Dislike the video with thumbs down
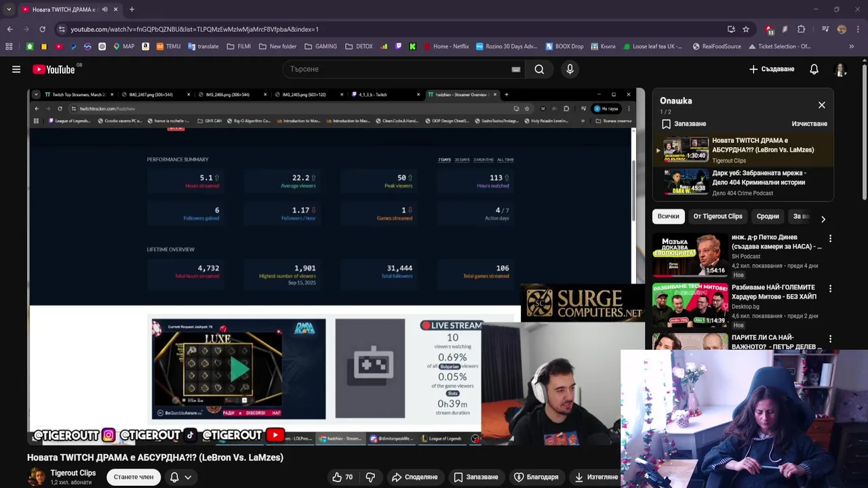Viewport: 868px width, 488px height. (x=370, y=477)
